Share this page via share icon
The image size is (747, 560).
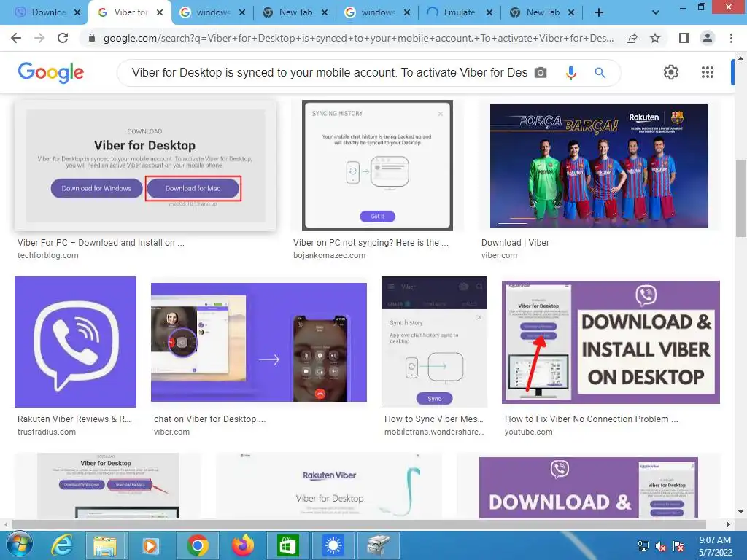[x=632, y=38]
